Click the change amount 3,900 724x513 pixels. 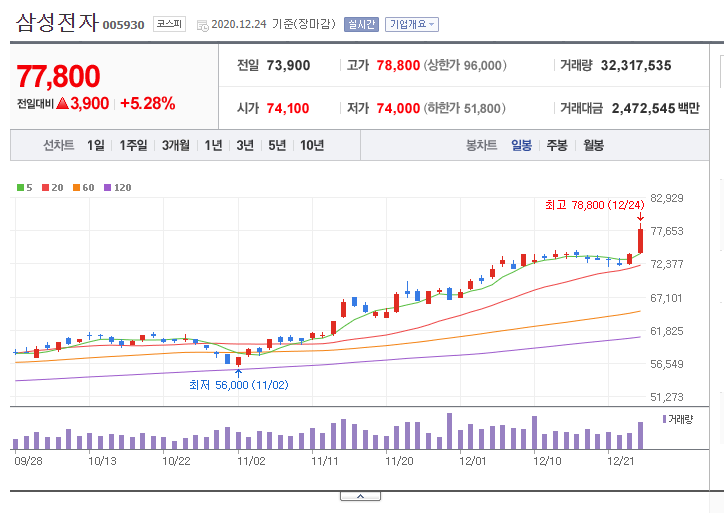click(x=90, y=103)
